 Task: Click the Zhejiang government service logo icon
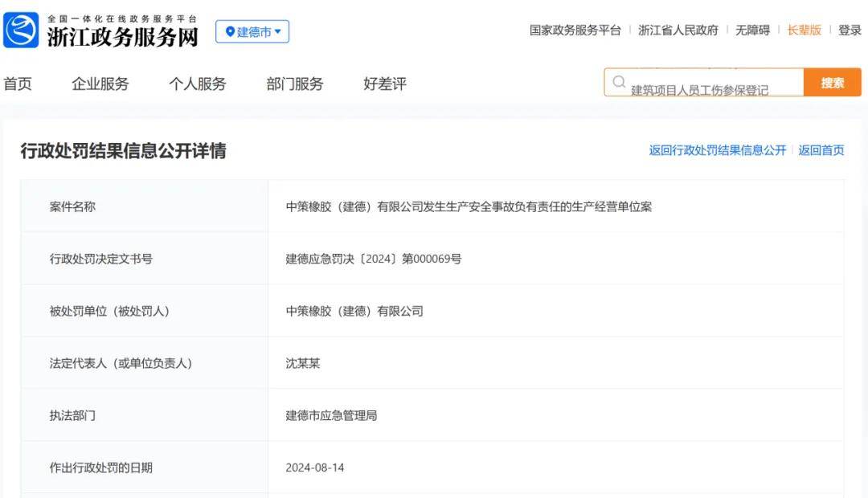point(21,31)
